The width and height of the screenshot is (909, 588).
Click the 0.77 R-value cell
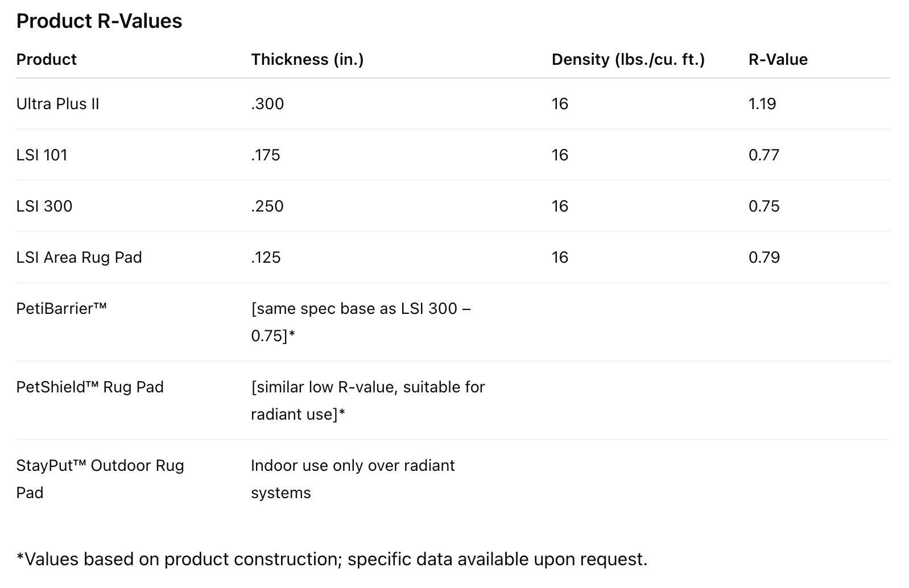click(764, 155)
